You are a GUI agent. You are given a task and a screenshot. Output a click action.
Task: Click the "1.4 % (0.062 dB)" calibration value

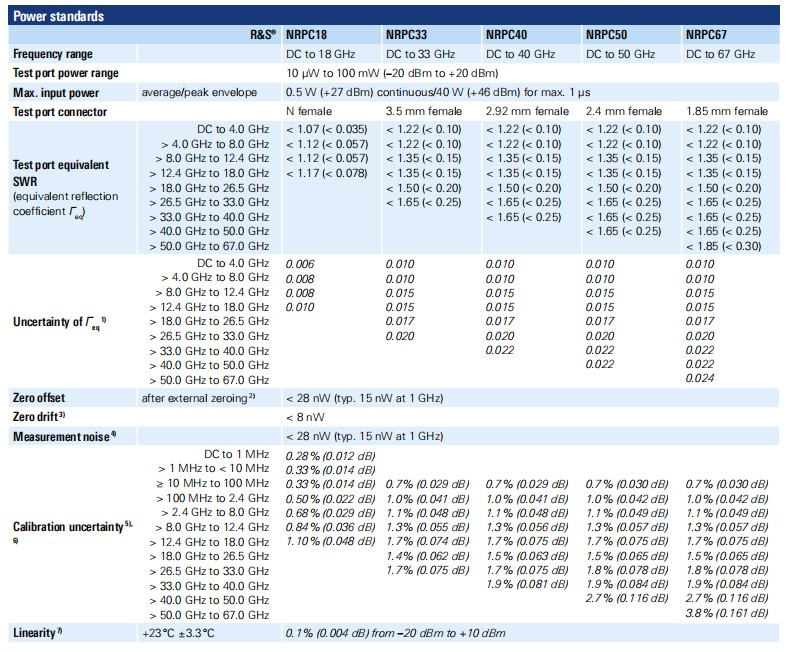coord(428,556)
